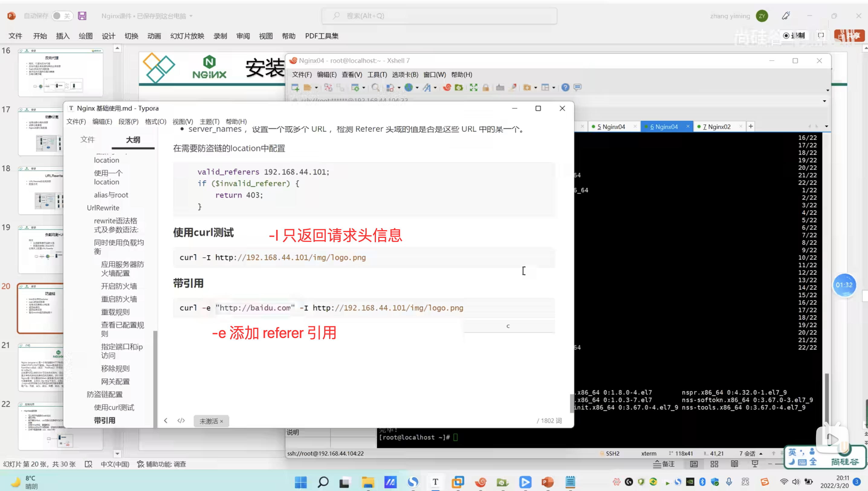Toggle Typora source code mode icon
Viewport: 868px width, 491px height.
click(x=181, y=421)
